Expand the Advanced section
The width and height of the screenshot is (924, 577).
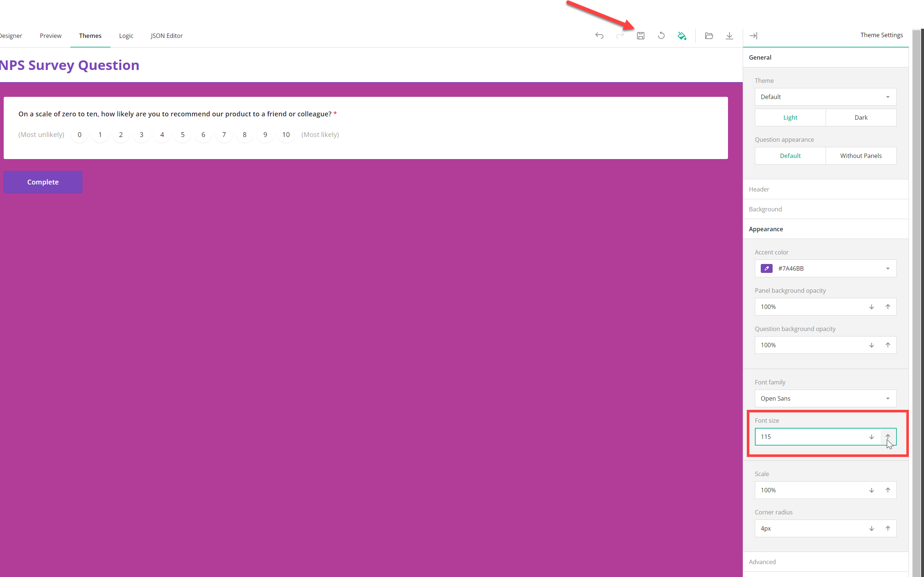coord(762,562)
